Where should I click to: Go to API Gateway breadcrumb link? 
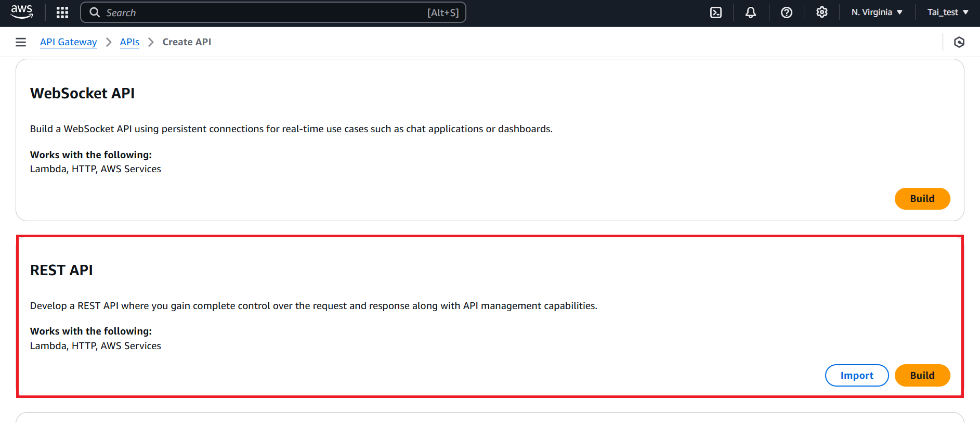pyautogui.click(x=69, y=42)
